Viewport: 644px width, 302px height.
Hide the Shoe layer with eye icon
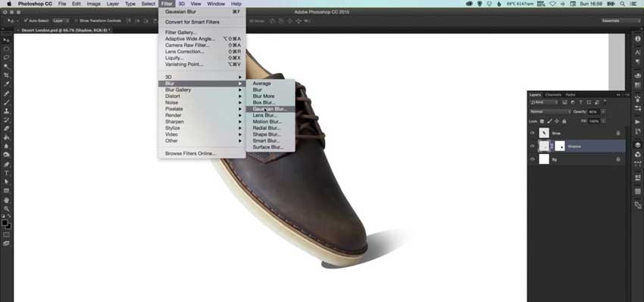point(533,134)
